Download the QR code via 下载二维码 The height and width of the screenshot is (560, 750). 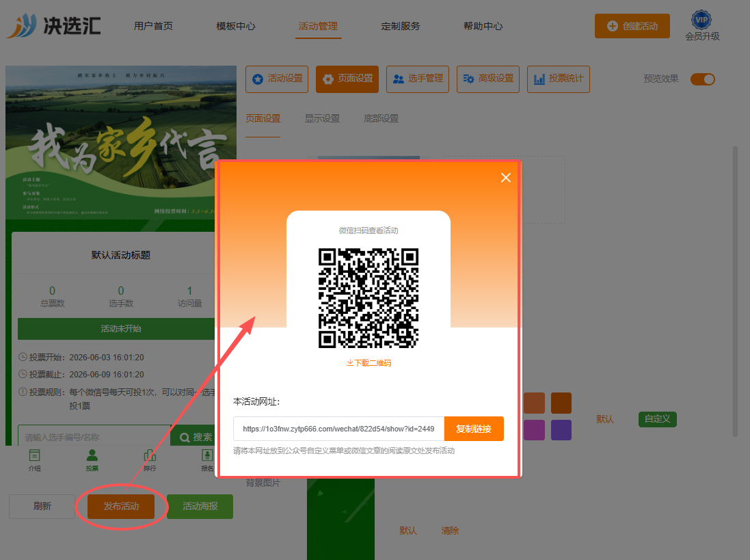[x=369, y=363]
